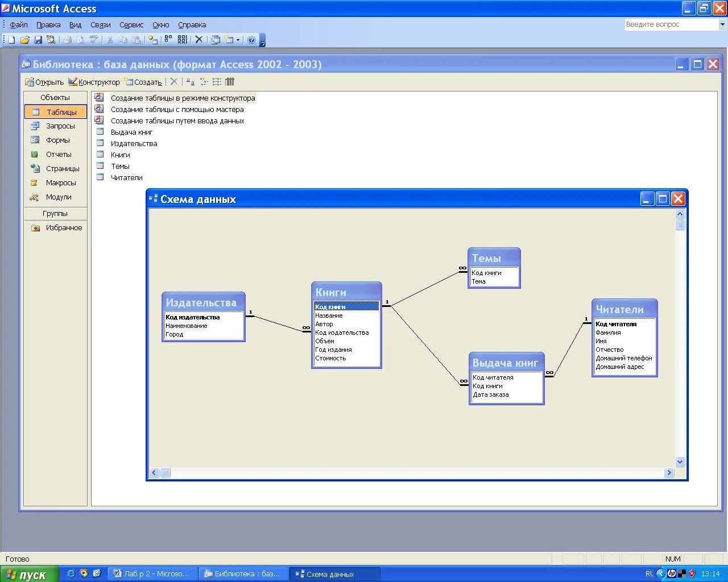Screen dimensions: 728x582
Task: Click the Open folder toolbar icon
Action: 25,40
